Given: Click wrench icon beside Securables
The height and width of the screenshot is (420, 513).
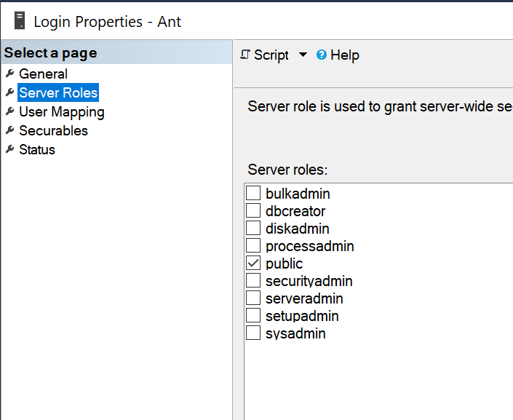Looking at the screenshot, I should (x=9, y=130).
